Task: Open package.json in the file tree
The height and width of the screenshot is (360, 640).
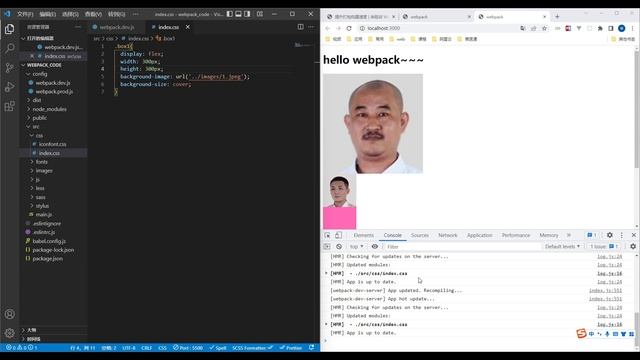Action: (x=47, y=258)
